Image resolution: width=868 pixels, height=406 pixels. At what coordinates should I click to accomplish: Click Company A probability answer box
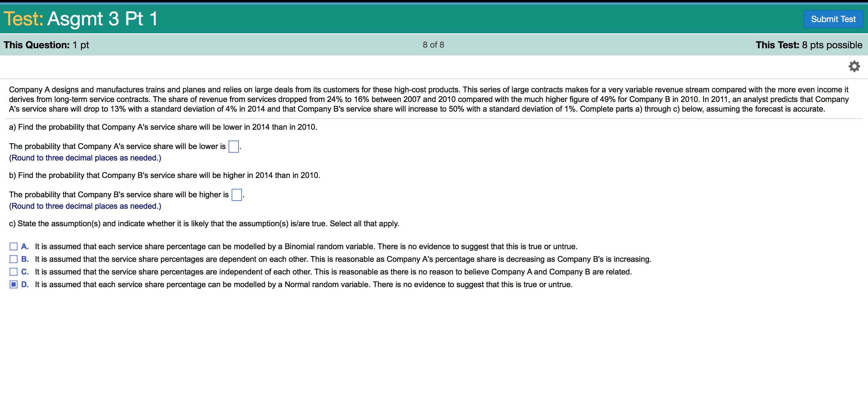[x=233, y=147]
